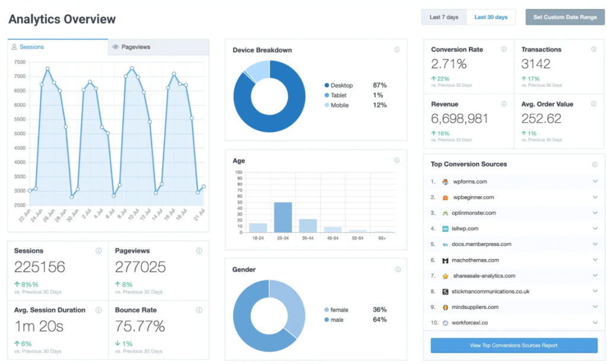607x364 pixels.
Task: Click Set Custom Date Range button
Action: pos(564,17)
